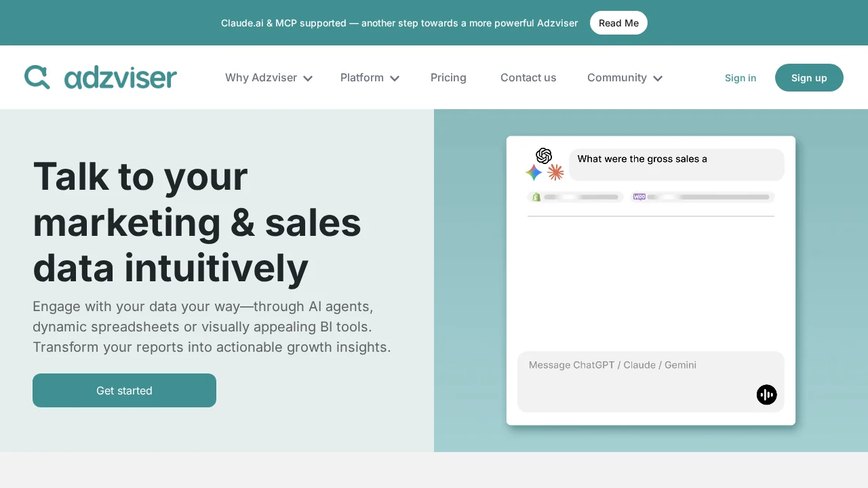Click the OpenAI ChatGPT logo icon
The width and height of the screenshot is (868, 488).
click(544, 156)
